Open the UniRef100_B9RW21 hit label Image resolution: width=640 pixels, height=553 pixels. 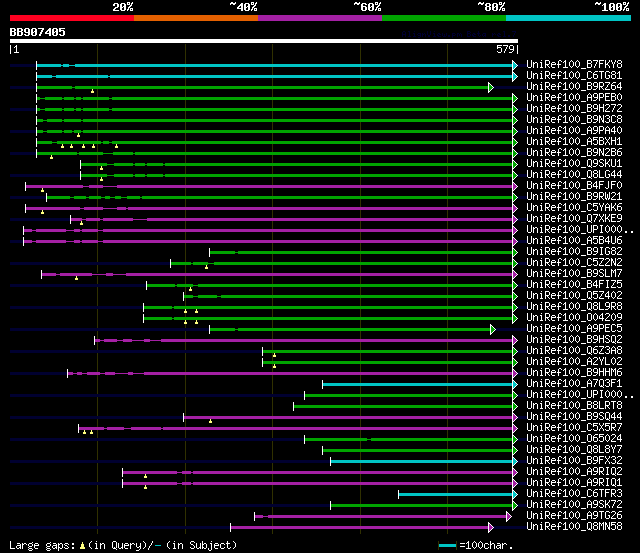pyautogui.click(x=574, y=197)
